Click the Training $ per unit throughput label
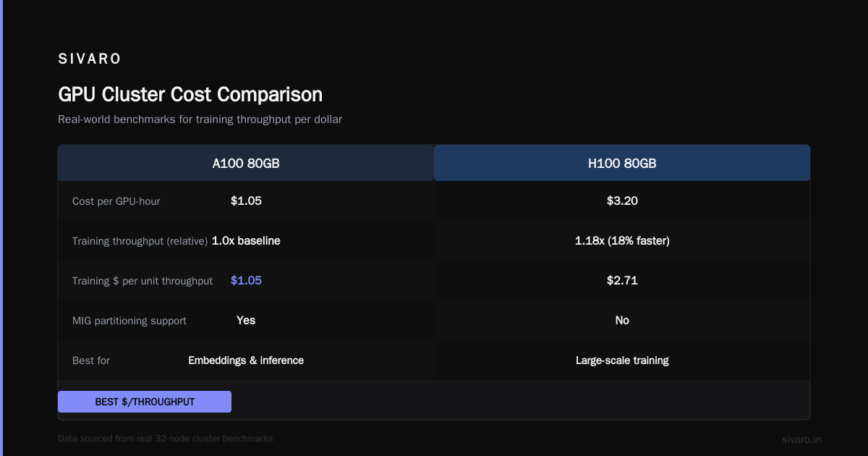The width and height of the screenshot is (868, 456). (142, 281)
